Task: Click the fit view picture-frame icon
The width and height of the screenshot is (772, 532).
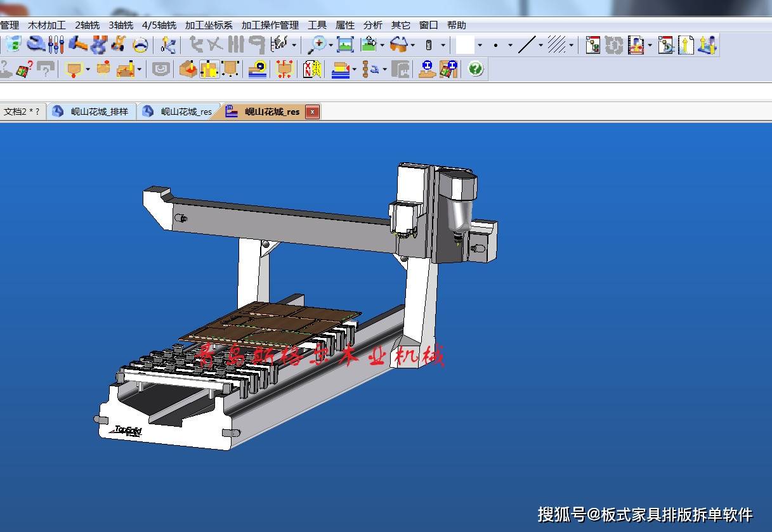Action: click(345, 45)
